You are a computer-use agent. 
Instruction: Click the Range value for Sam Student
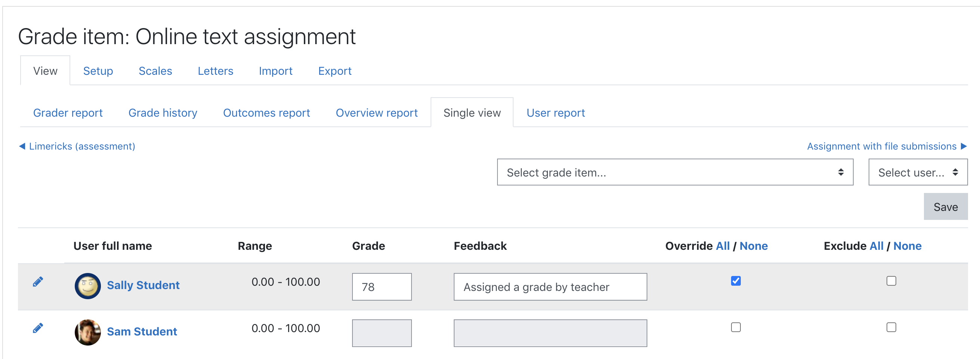286,328
